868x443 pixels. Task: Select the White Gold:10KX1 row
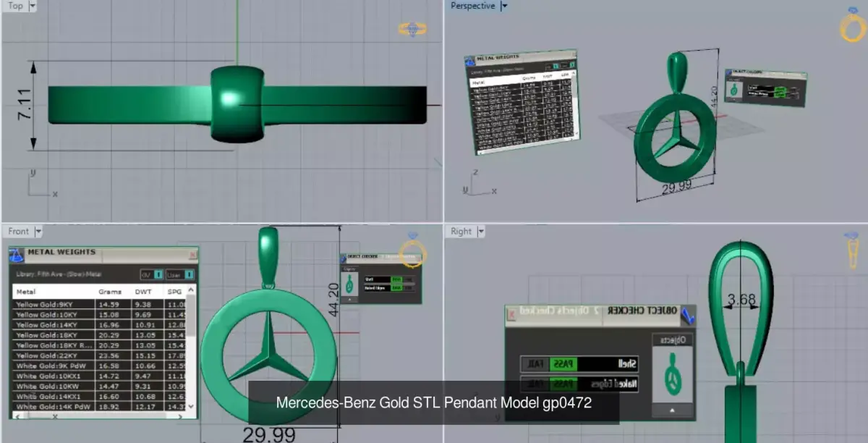tap(99, 376)
